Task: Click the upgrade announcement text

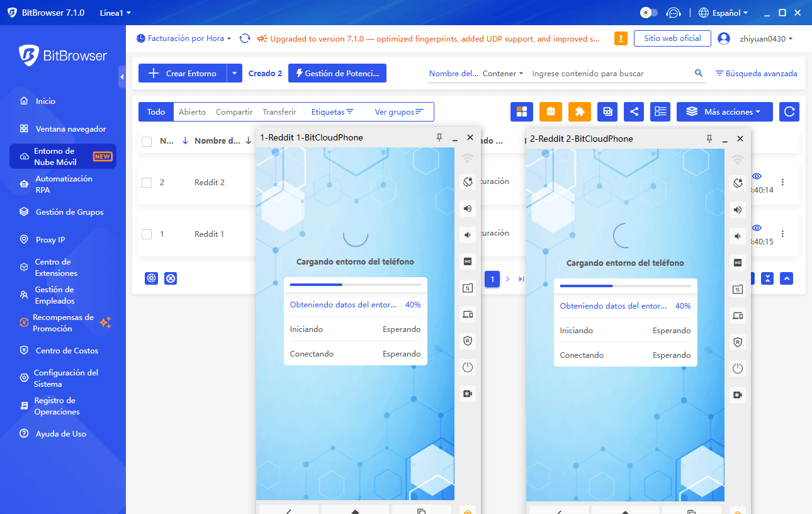Action: point(434,38)
